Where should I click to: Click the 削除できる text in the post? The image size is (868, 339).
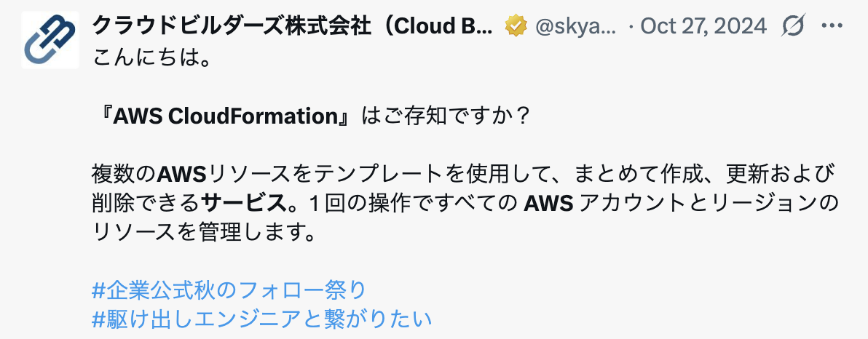(x=146, y=204)
